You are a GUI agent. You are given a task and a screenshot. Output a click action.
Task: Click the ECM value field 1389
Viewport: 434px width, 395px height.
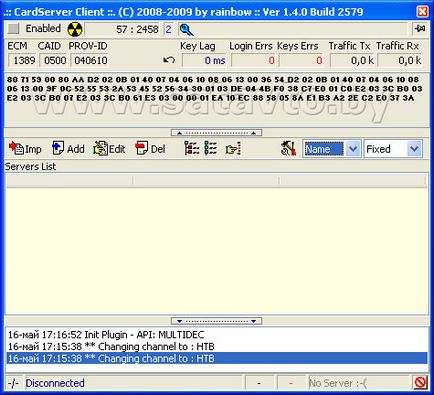click(22, 61)
